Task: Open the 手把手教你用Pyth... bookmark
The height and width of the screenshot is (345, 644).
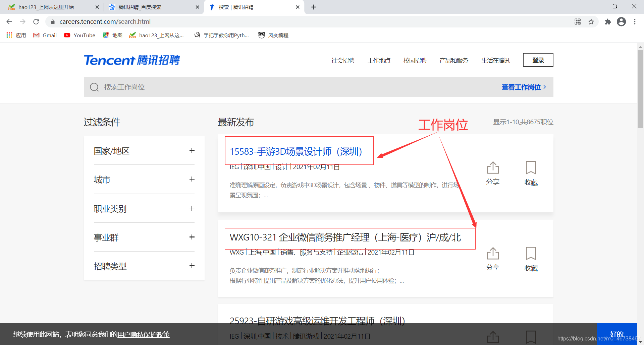Action: coord(222,35)
